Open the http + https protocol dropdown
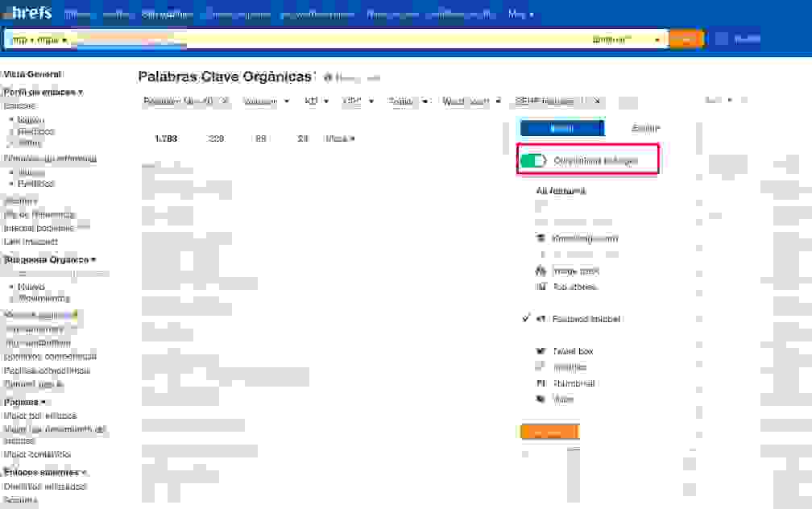 39,40
